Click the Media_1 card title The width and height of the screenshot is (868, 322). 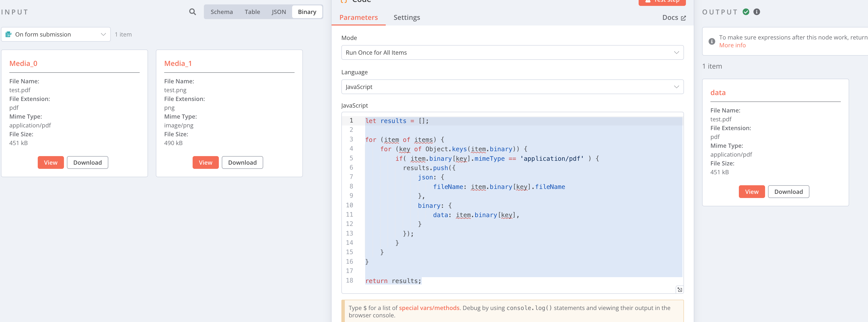click(178, 63)
